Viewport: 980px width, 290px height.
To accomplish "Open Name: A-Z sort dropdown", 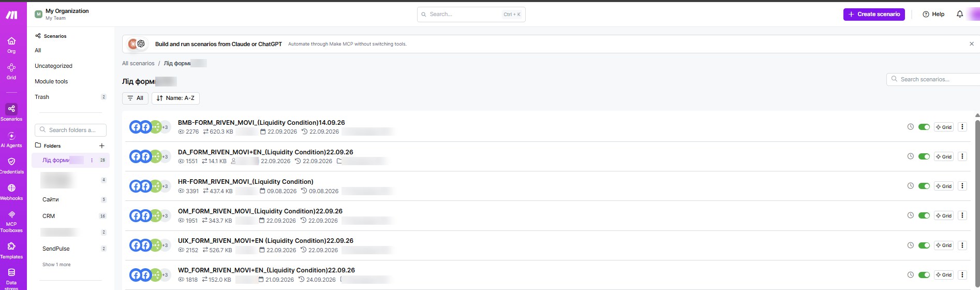I will pyautogui.click(x=175, y=98).
